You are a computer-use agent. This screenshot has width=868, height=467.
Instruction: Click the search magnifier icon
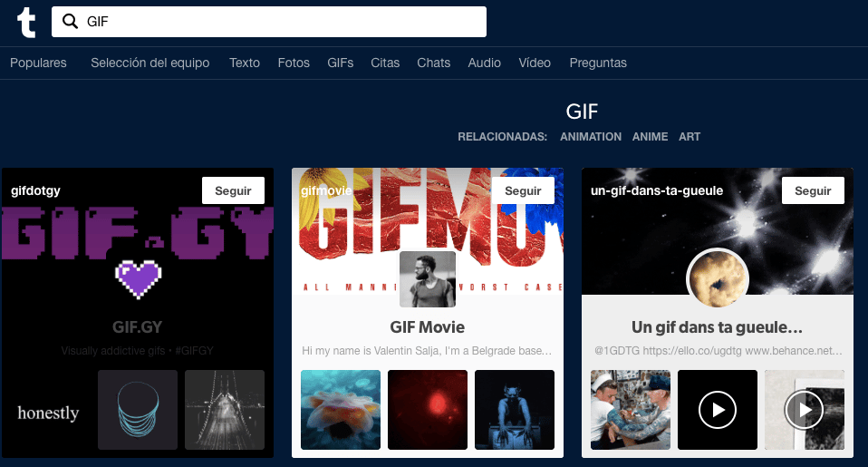[x=71, y=21]
